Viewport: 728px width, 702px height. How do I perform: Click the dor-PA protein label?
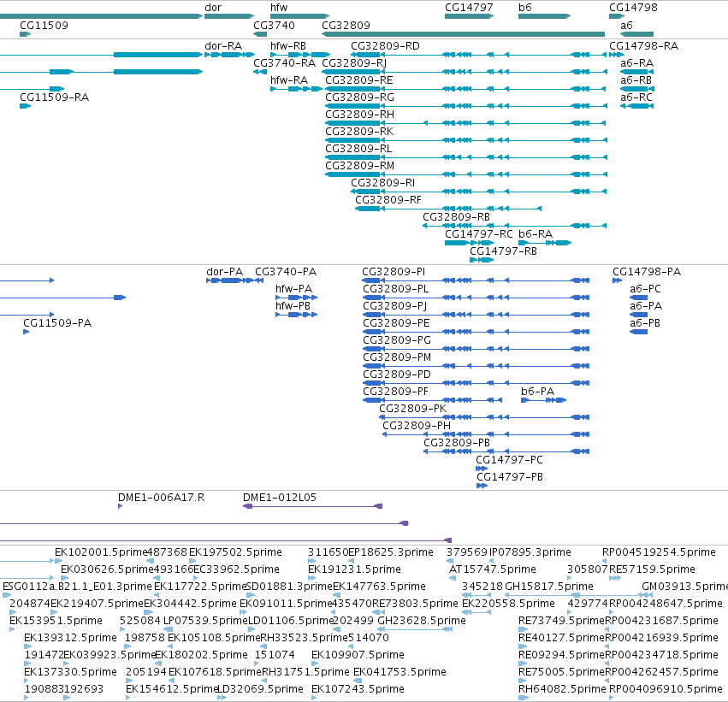coord(225,272)
